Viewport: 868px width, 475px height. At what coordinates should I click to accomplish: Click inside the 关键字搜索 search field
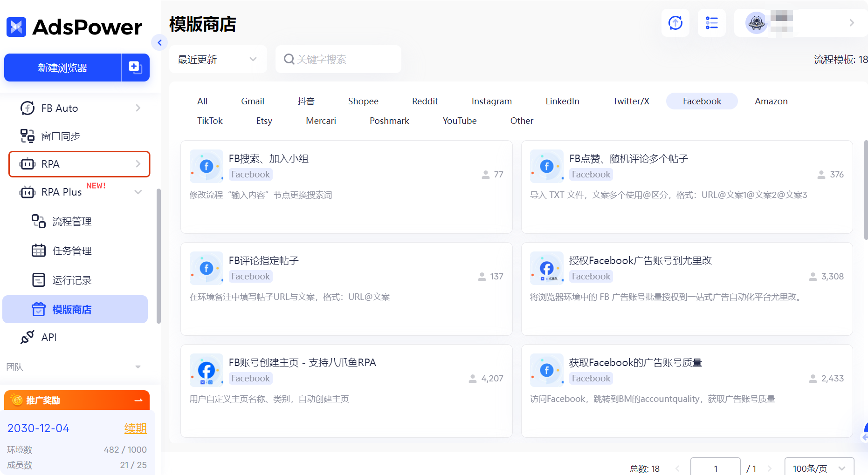[338, 59]
